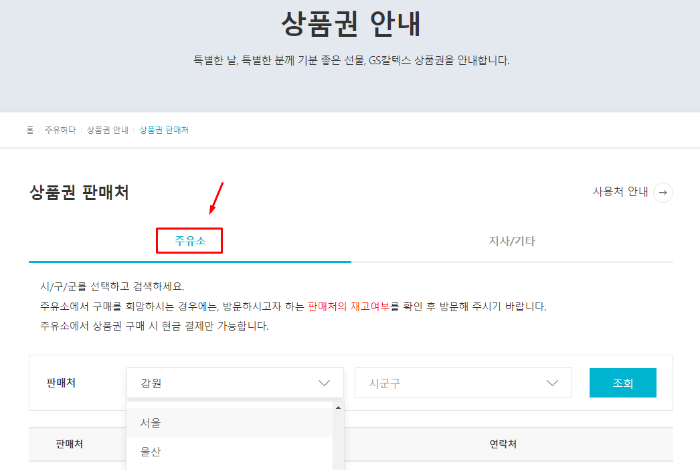Click the 연락처 column header
Viewport: 700px width, 470px height.
(503, 444)
